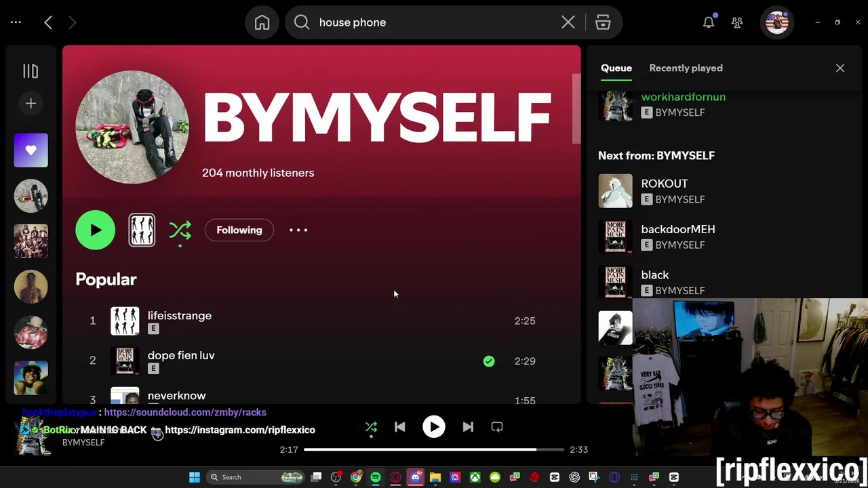The width and height of the screenshot is (868, 488).
Task: Expand Your Library sidebar
Action: click(x=31, y=70)
